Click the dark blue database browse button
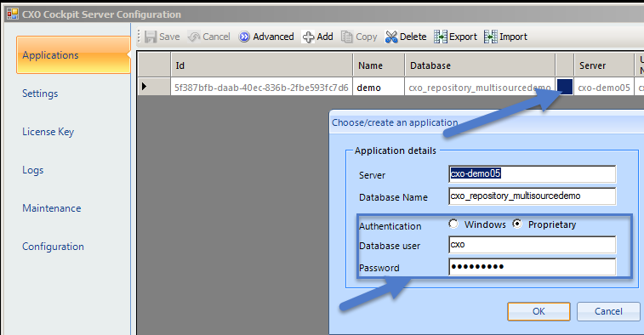644x335 pixels. (x=565, y=87)
